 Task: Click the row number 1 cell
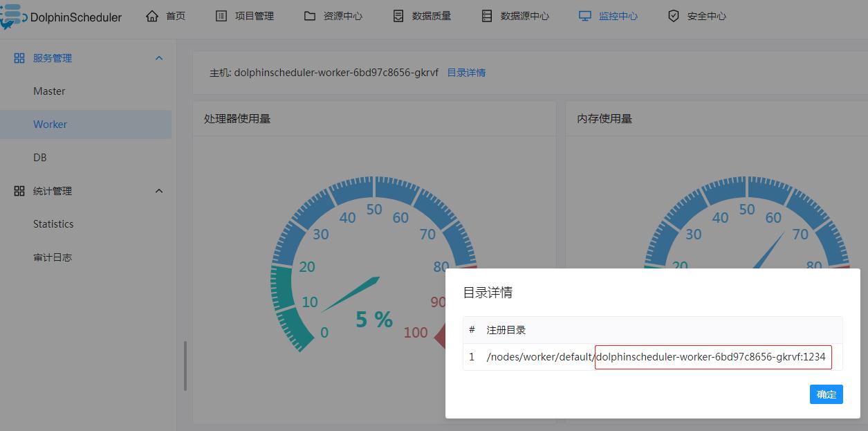click(x=472, y=357)
